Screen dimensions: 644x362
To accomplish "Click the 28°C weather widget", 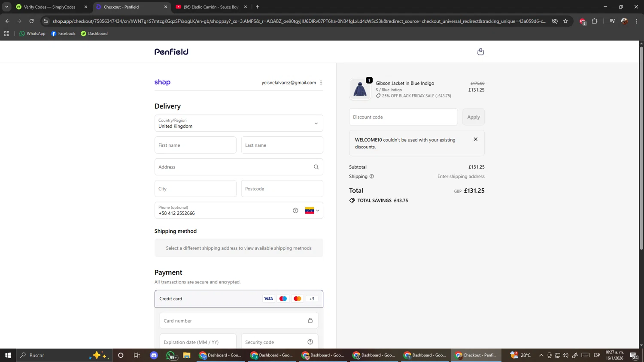I will tap(520, 355).
